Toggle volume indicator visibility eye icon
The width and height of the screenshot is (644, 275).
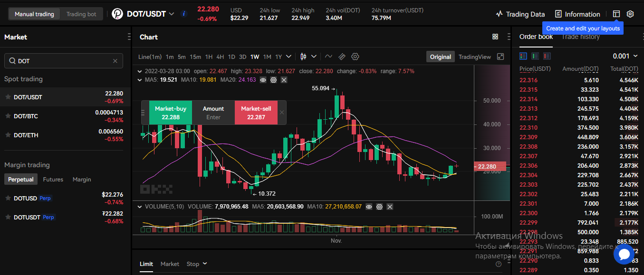click(x=368, y=207)
